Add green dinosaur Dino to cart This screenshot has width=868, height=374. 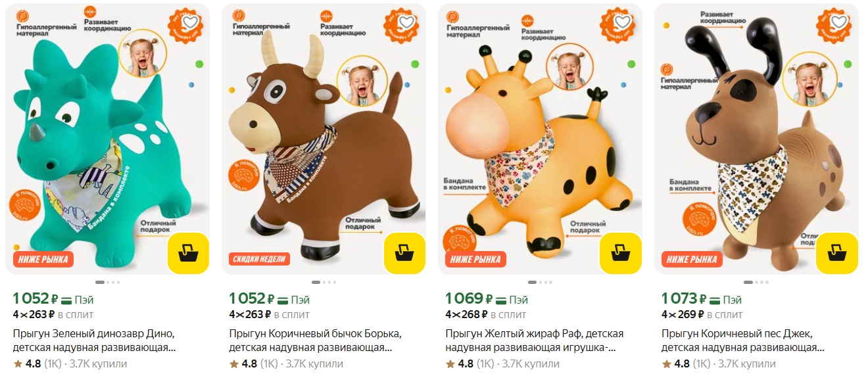click(188, 253)
